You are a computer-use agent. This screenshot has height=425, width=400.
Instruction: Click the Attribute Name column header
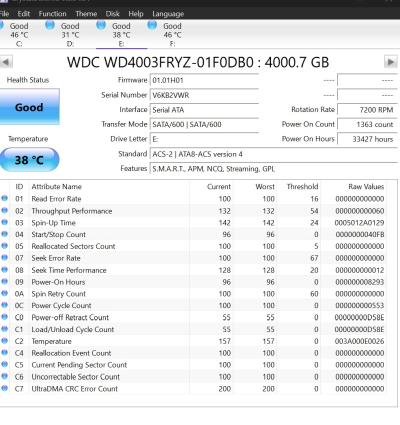click(x=56, y=187)
